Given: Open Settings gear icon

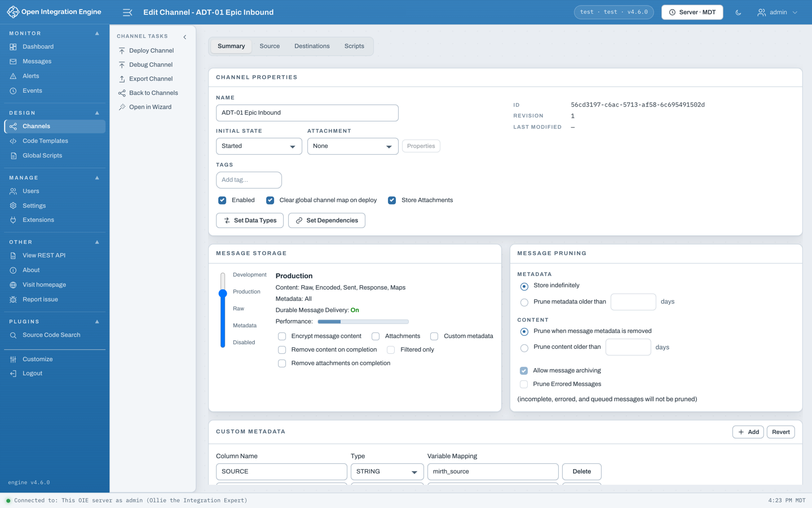Looking at the screenshot, I should (13, 206).
